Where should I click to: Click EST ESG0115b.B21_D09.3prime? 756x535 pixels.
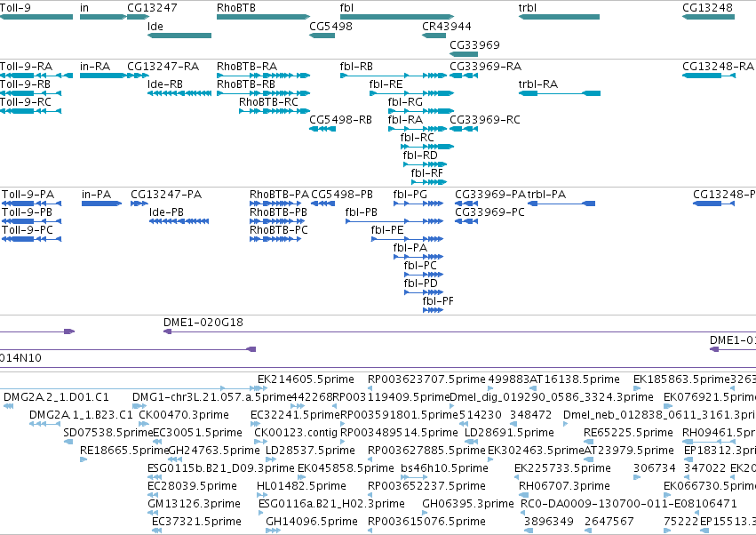221,468
